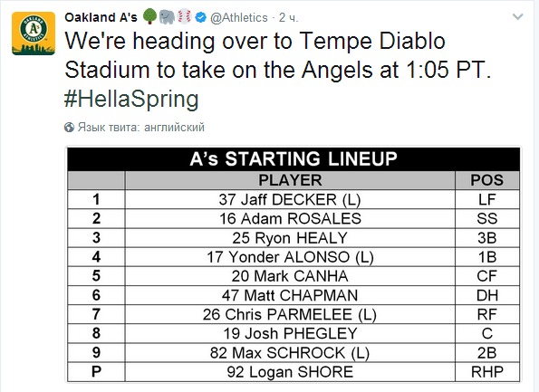Viewport: 539px width, 392px height.
Task: Open the tweet options chevron menu
Action: 517,16
